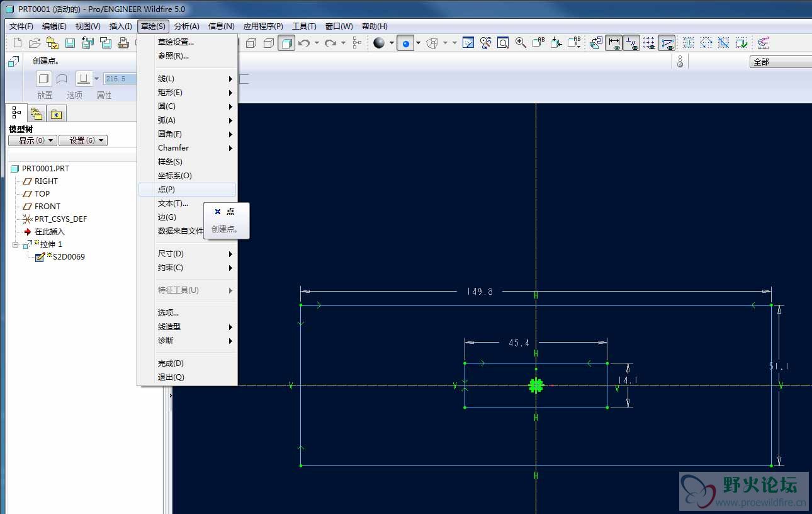Click 草绘设置... menu entry

point(188,42)
